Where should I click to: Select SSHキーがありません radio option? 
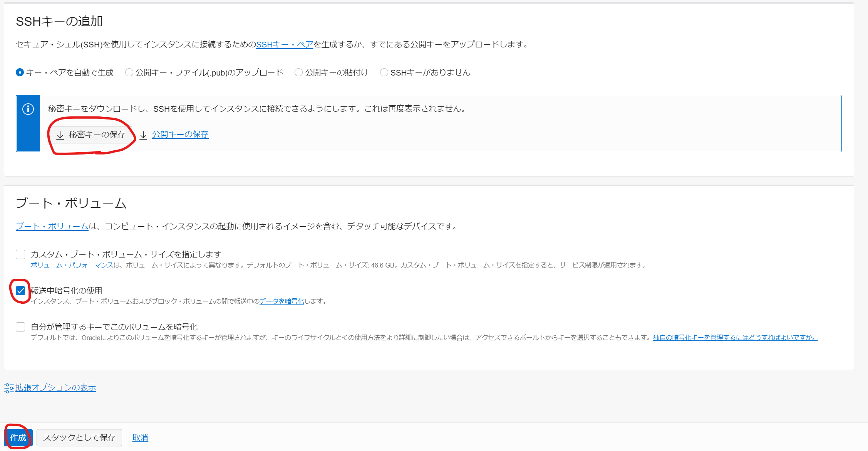[384, 72]
